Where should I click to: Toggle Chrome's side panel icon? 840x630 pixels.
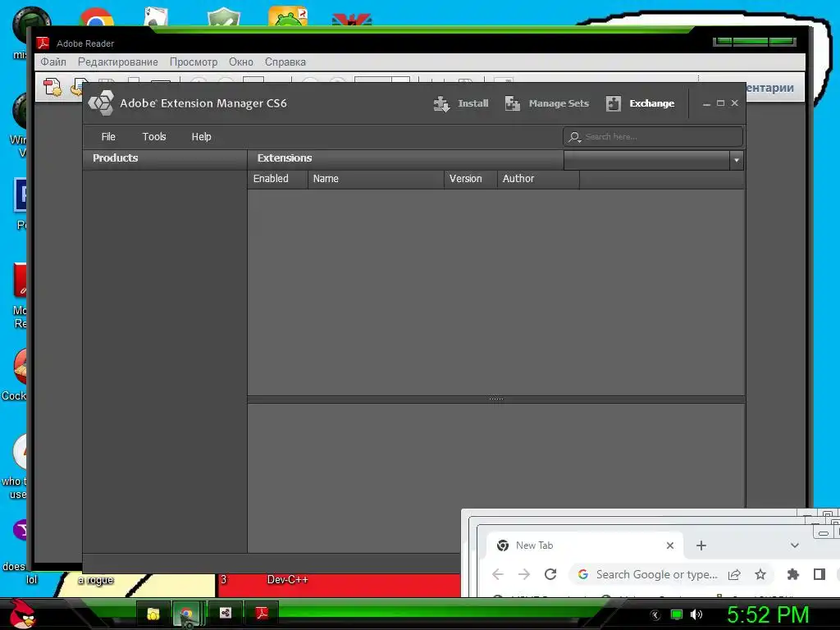point(819,574)
